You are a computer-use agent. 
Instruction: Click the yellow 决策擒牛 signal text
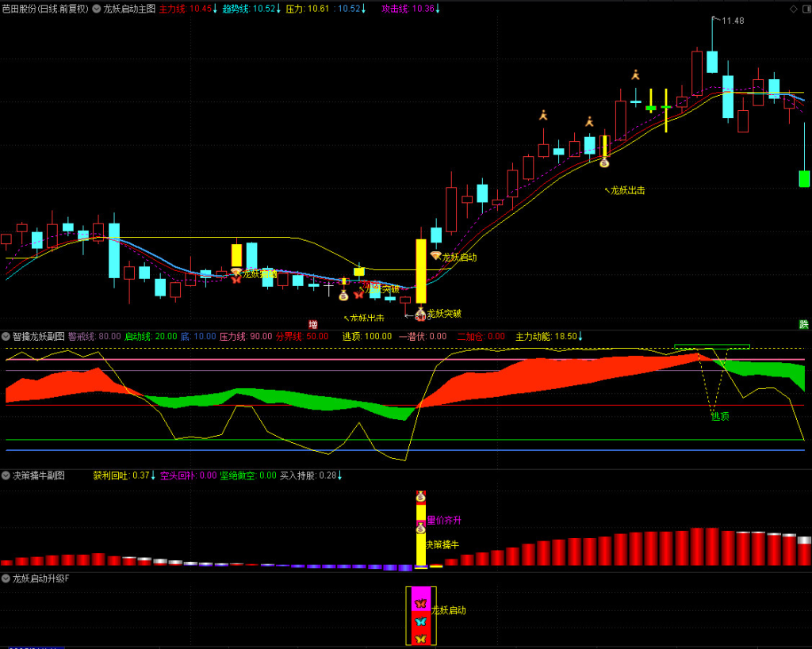(442, 544)
